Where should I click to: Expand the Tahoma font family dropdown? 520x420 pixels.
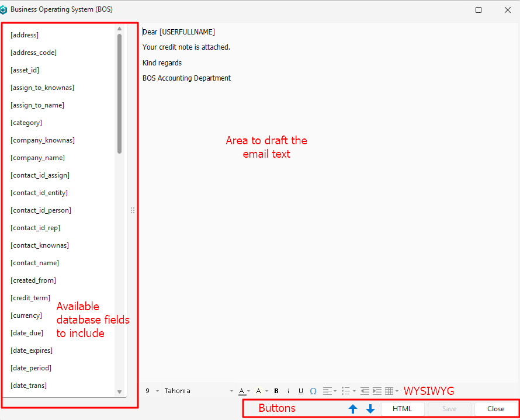coord(233,391)
